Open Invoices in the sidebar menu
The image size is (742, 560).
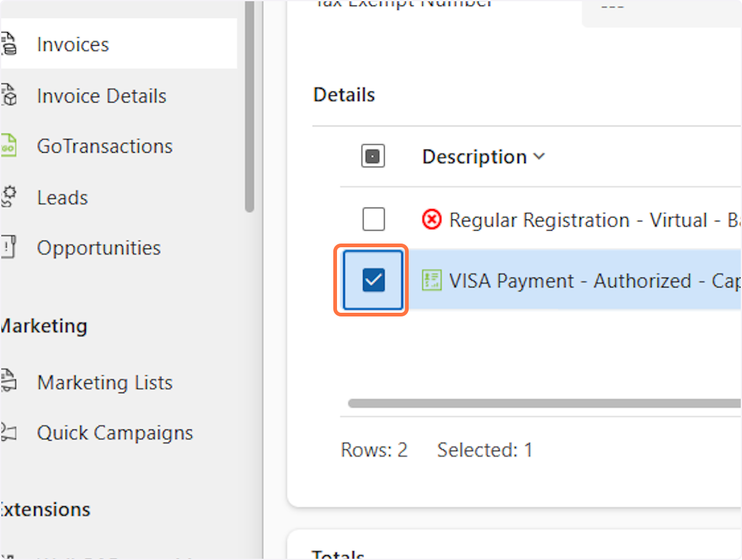(73, 45)
